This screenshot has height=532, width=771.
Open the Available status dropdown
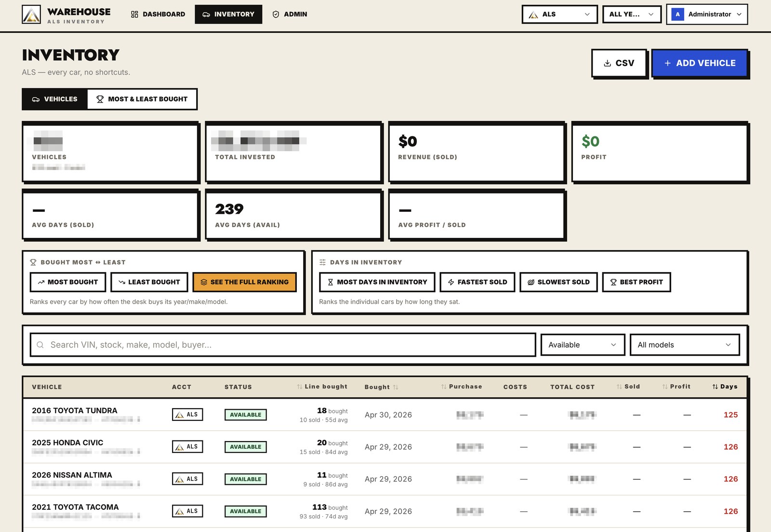[583, 345]
